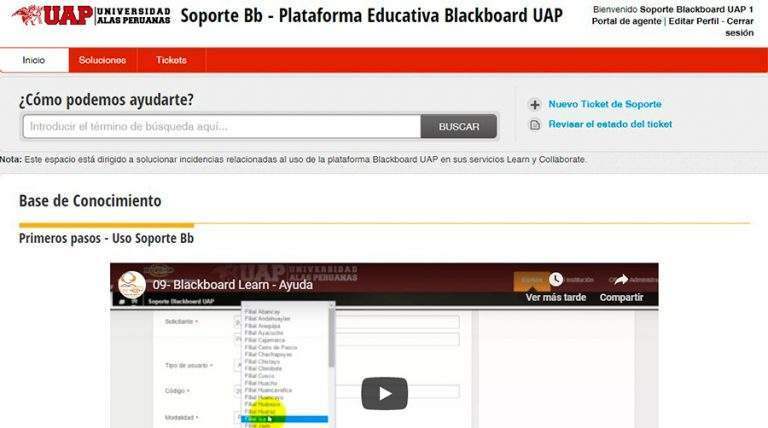Open Nuevo Ticket de Soporte link
Viewport: 768px width, 428px height.
605,104
